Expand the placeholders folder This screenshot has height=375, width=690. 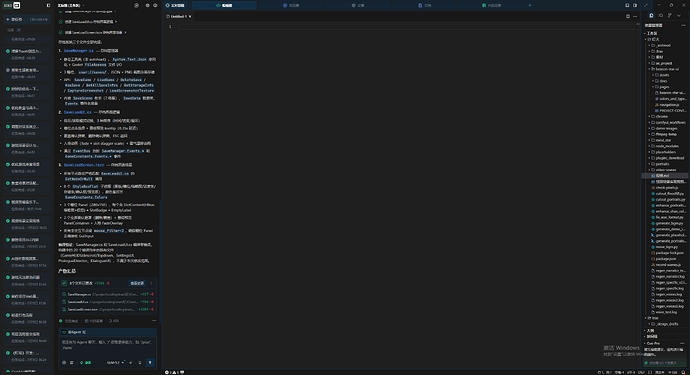point(666,152)
